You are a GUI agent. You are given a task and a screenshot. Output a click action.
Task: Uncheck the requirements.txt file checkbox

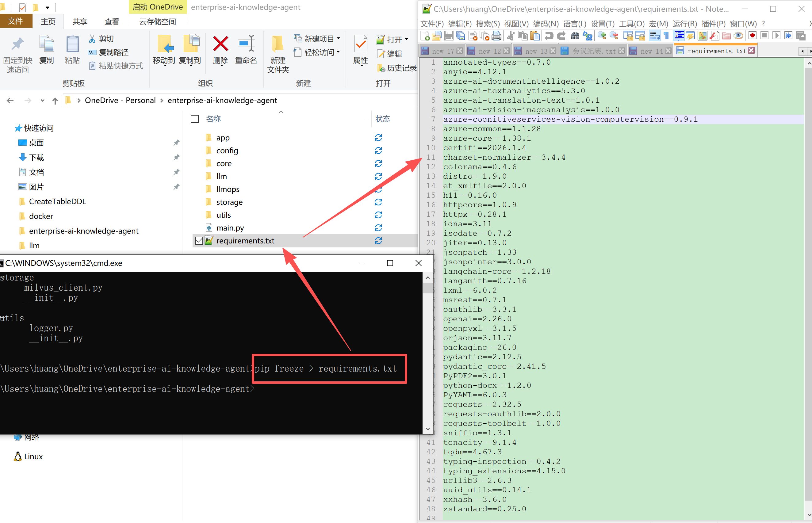point(199,241)
